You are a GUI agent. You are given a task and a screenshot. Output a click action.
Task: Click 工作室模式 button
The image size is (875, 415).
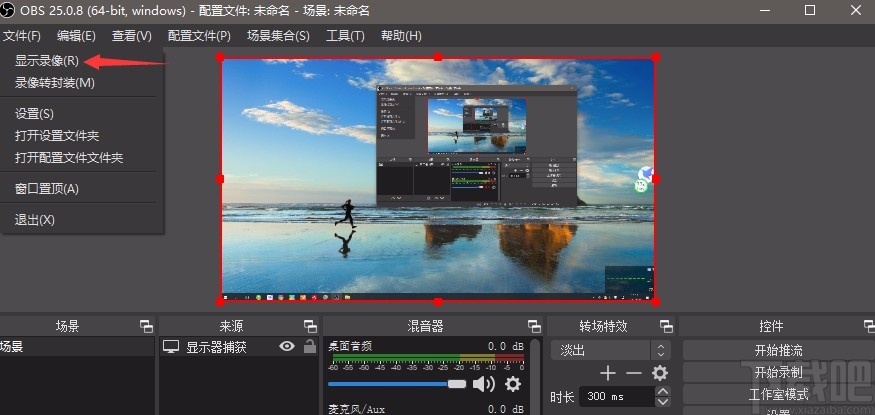(778, 395)
